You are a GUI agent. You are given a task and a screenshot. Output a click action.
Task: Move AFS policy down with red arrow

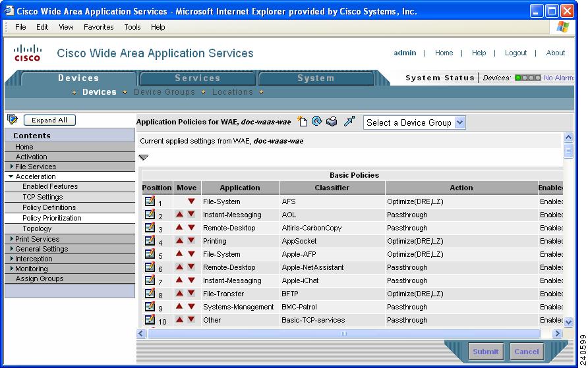pyautogui.click(x=191, y=201)
